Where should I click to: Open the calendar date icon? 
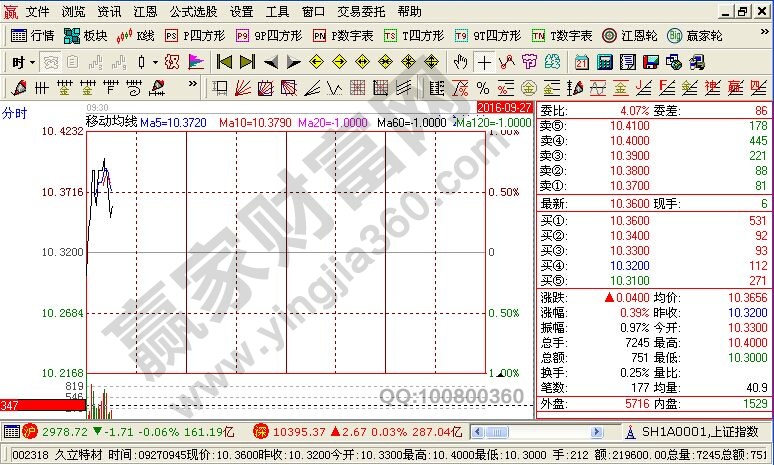[582, 62]
